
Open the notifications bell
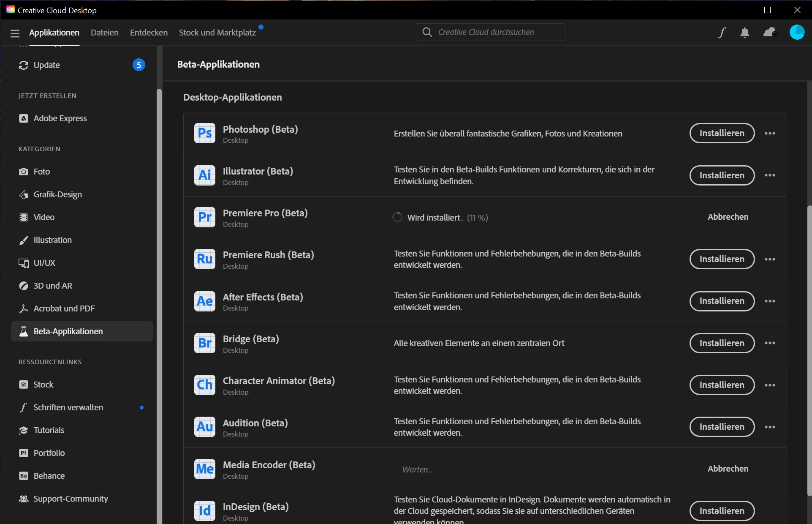pos(745,33)
